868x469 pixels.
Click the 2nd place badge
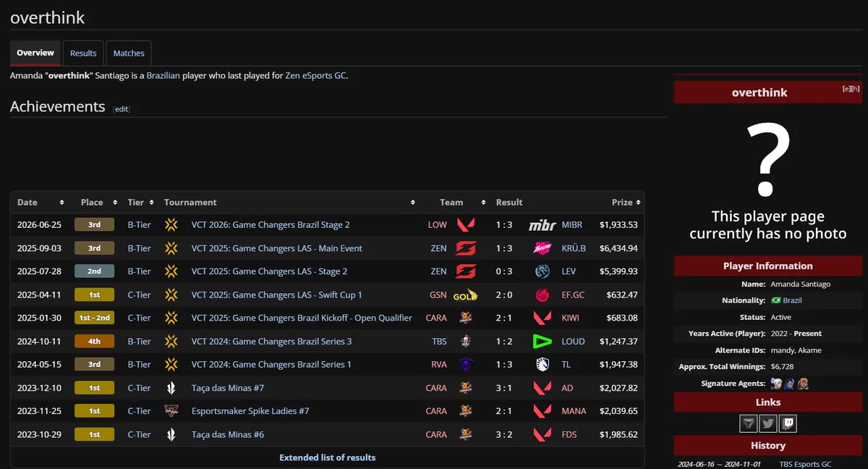[94, 271]
